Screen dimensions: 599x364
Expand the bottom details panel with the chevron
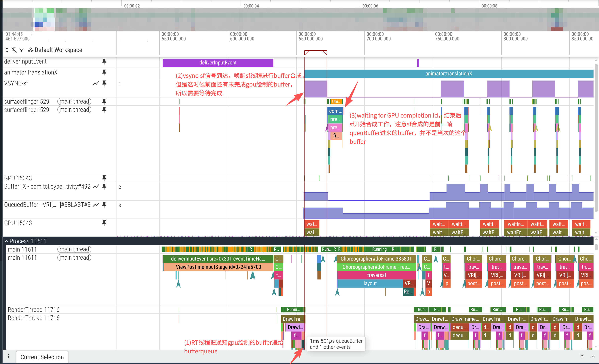click(x=593, y=357)
